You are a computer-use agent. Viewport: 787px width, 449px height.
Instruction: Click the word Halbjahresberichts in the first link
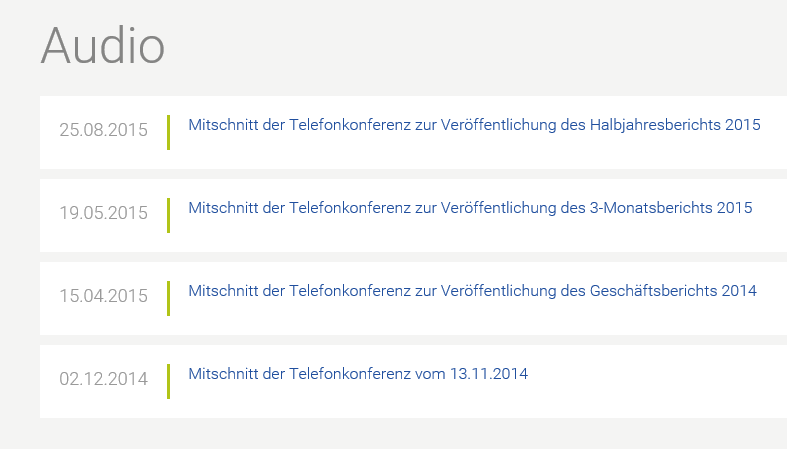click(x=651, y=125)
